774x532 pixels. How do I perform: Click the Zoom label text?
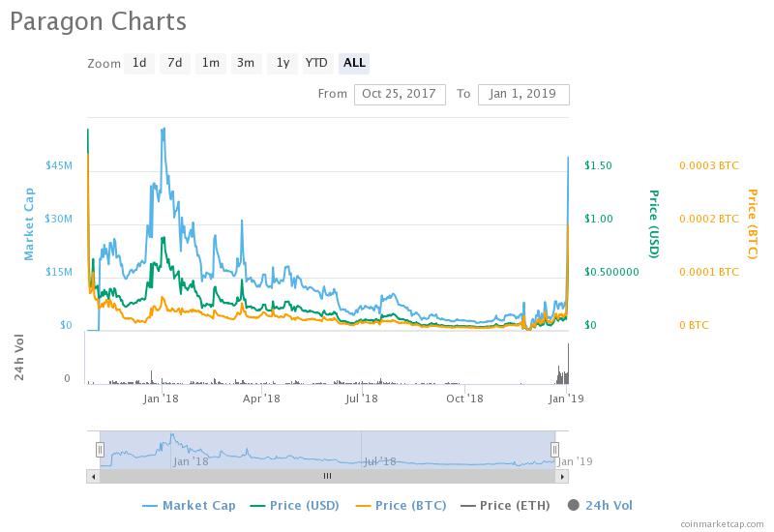tap(104, 64)
